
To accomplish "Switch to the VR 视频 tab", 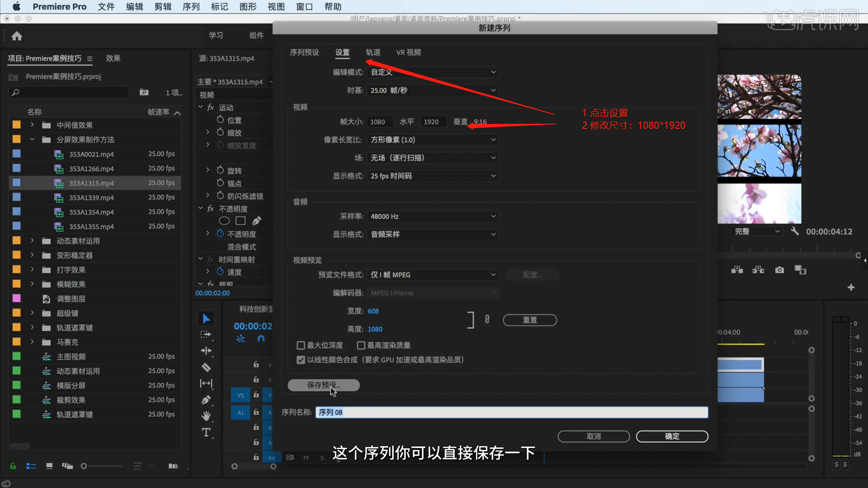I will [x=409, y=52].
